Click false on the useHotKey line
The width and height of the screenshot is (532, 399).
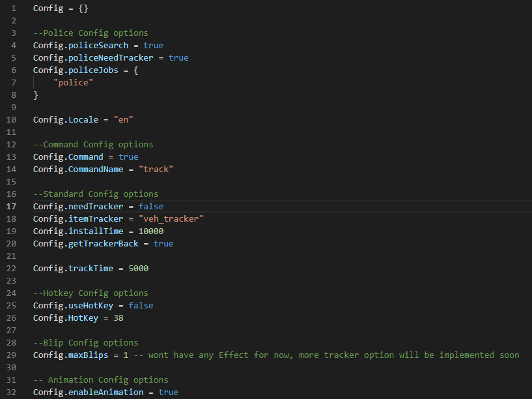[141, 305]
